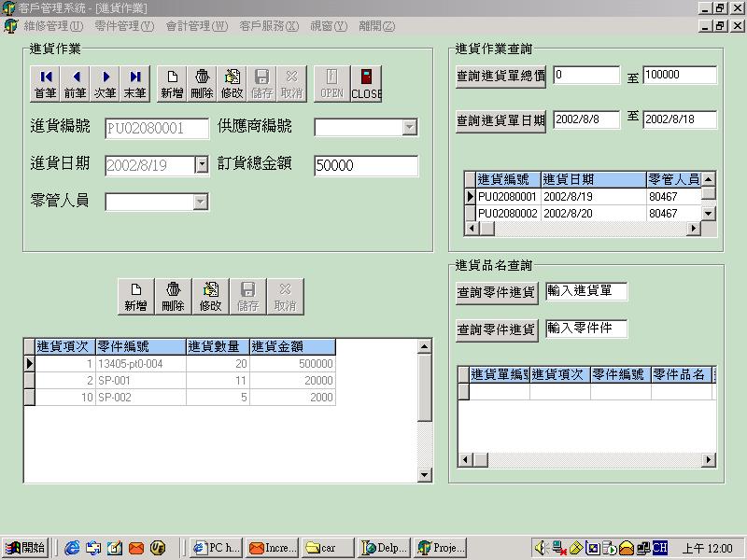Viewport: 747px width, 560px height.
Task: Click 查詢零件進貨 button beside 輸入進貨單 field
Action: (497, 292)
